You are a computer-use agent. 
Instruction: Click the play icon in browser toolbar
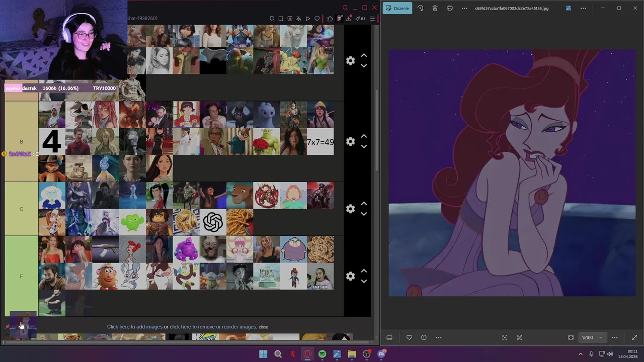tap(308, 19)
